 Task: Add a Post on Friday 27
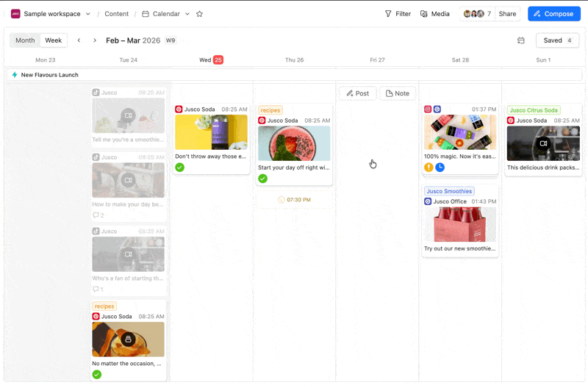click(357, 93)
